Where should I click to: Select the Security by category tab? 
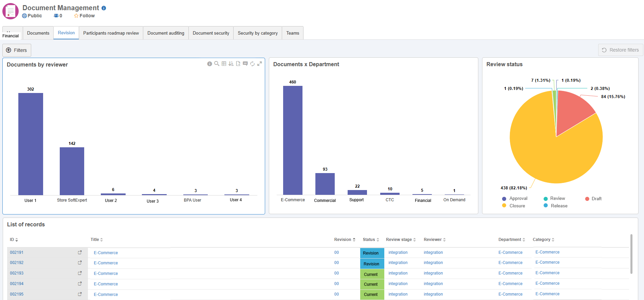[x=258, y=33]
